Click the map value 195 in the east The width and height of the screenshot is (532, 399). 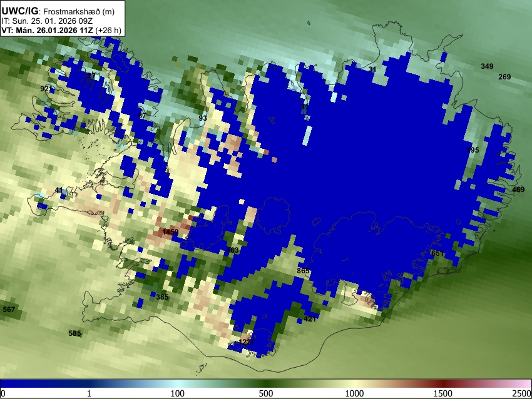473,150
